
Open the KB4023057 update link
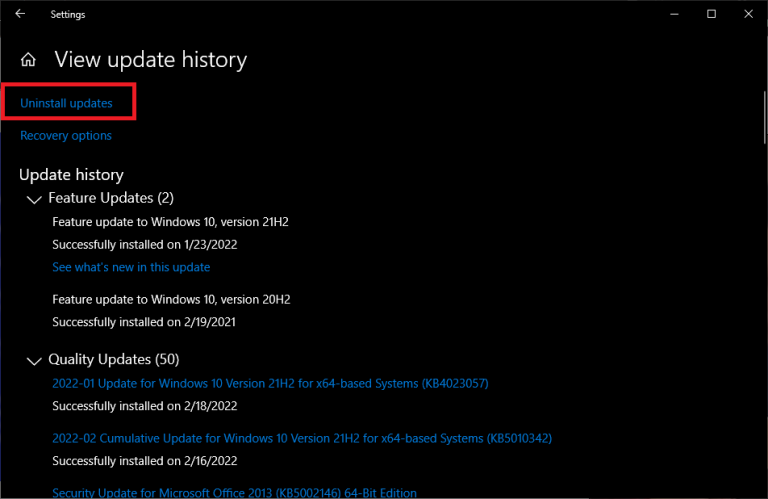[x=270, y=383]
